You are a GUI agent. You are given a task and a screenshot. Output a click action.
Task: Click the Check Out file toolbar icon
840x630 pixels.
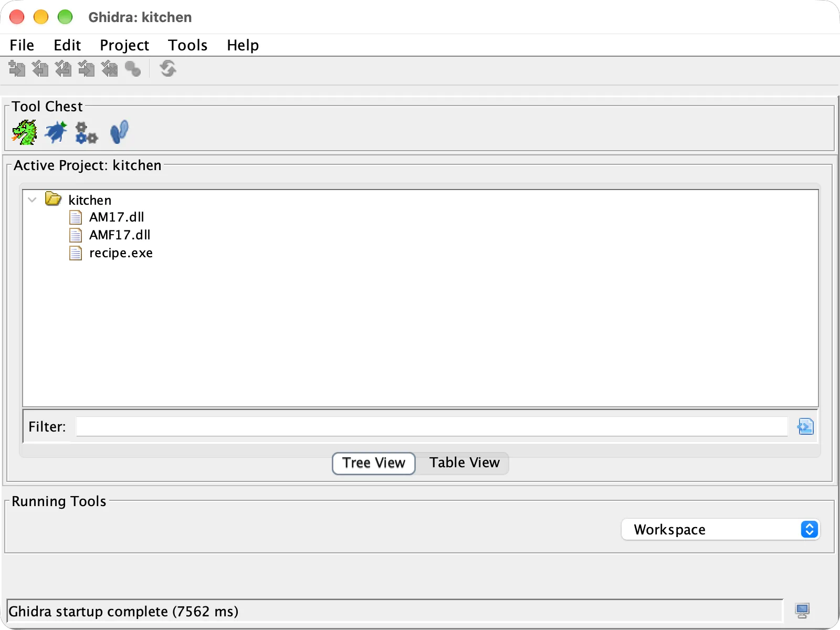click(x=40, y=69)
